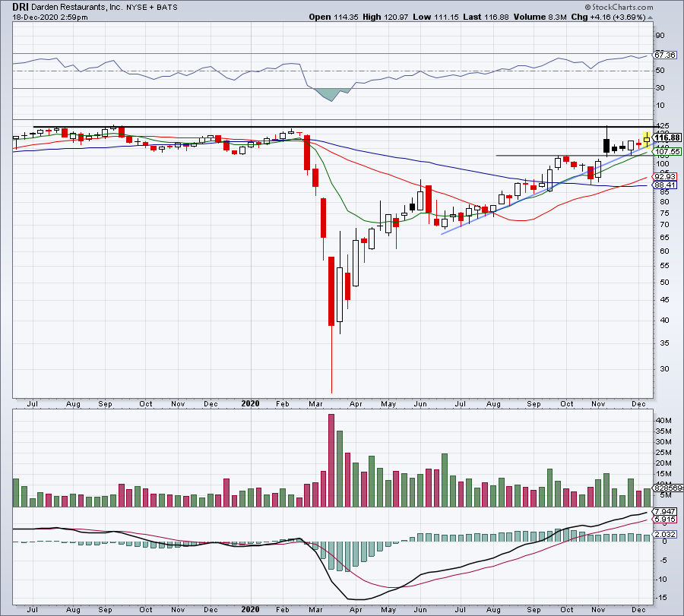Click the 90 label on RSI axis
This screenshot has width=684, height=616.
click(660, 36)
